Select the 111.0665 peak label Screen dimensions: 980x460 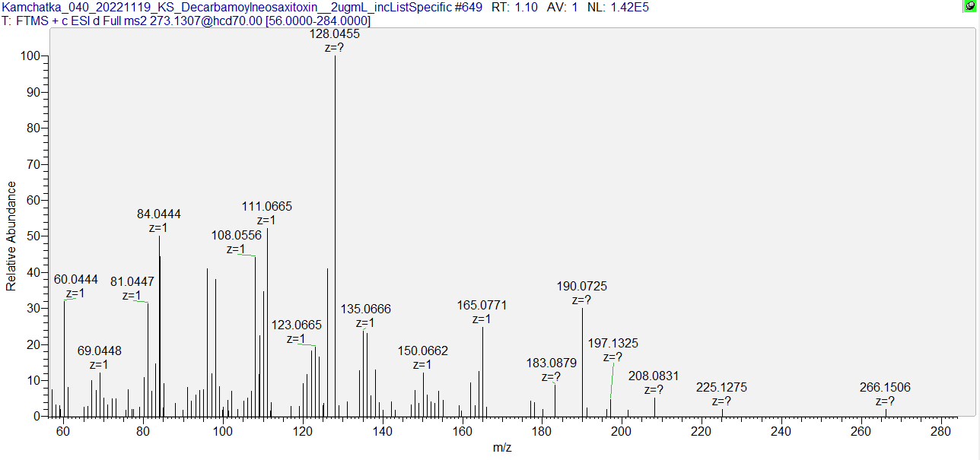click(266, 207)
